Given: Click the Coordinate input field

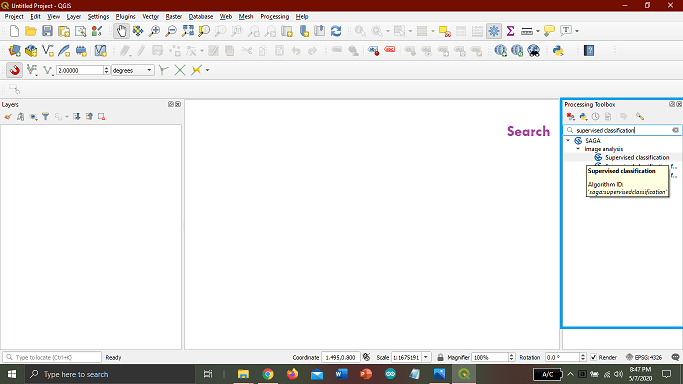Looking at the screenshot, I should (x=341, y=357).
